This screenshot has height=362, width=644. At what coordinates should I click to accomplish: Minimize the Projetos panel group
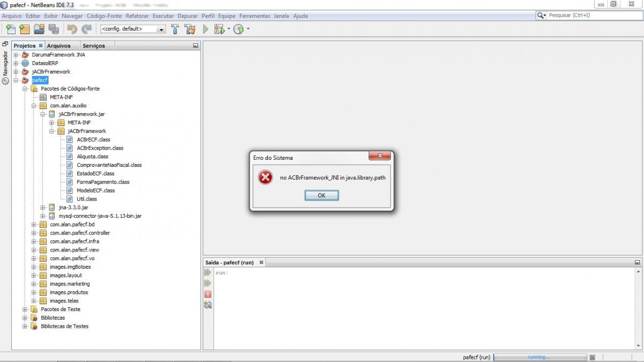coord(195,46)
